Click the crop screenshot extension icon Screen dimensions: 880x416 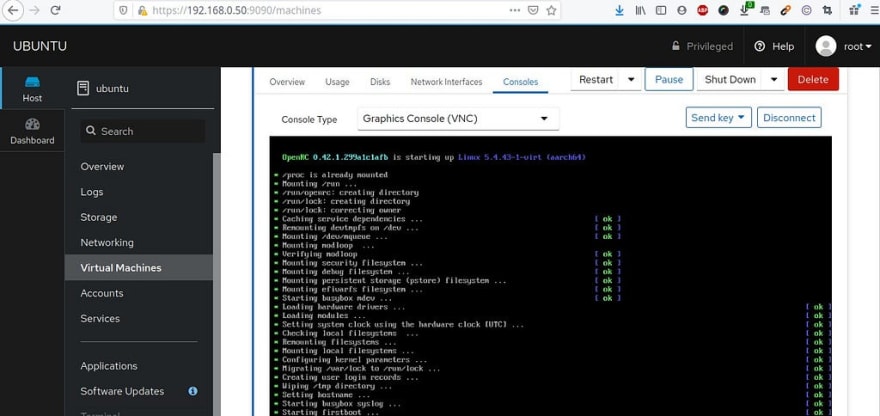[827, 10]
